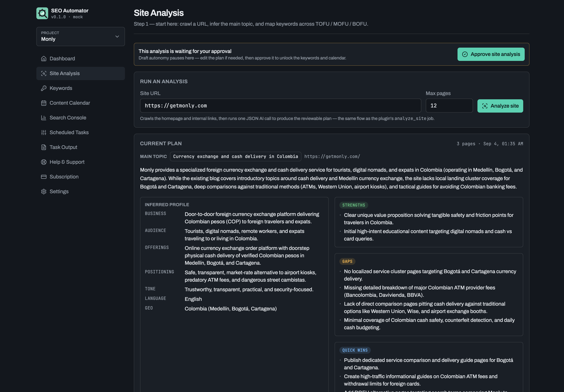The image size is (564, 392).
Task: Open the Content Calendar page
Action: coord(80,103)
